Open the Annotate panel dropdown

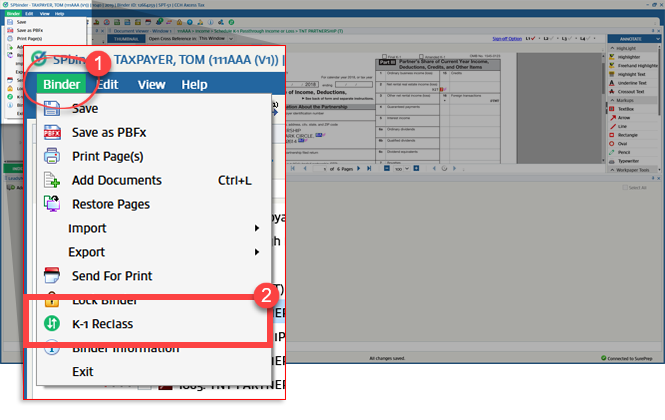657,39
